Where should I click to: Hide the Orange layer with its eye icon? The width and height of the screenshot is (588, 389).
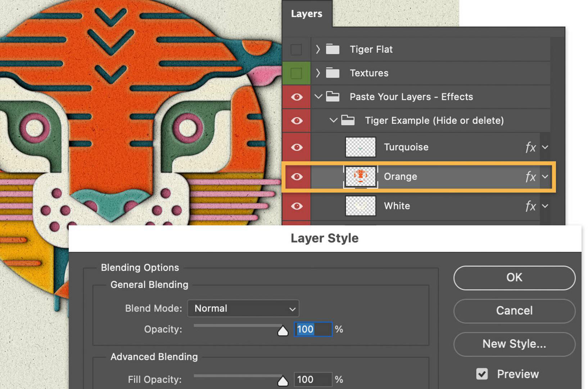pyautogui.click(x=296, y=176)
